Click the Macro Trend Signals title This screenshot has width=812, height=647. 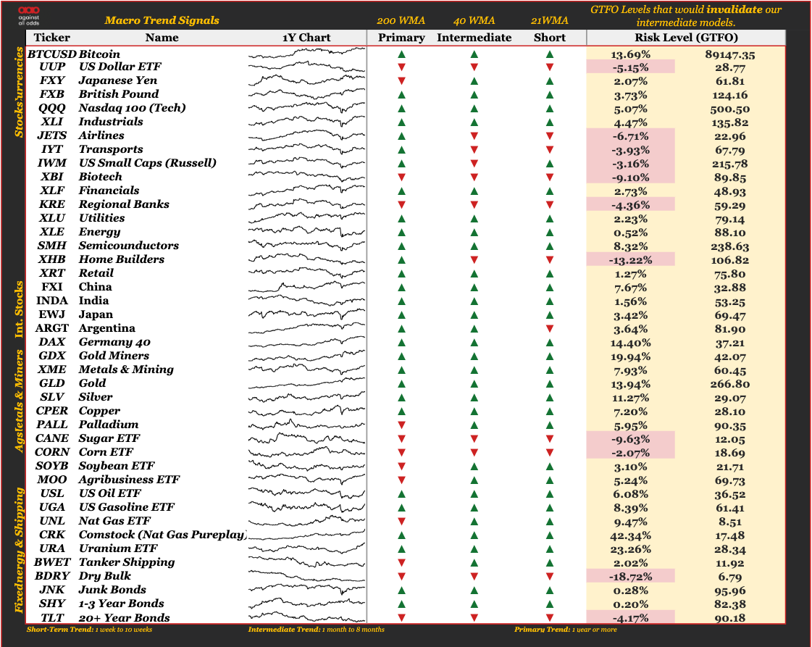coord(162,20)
